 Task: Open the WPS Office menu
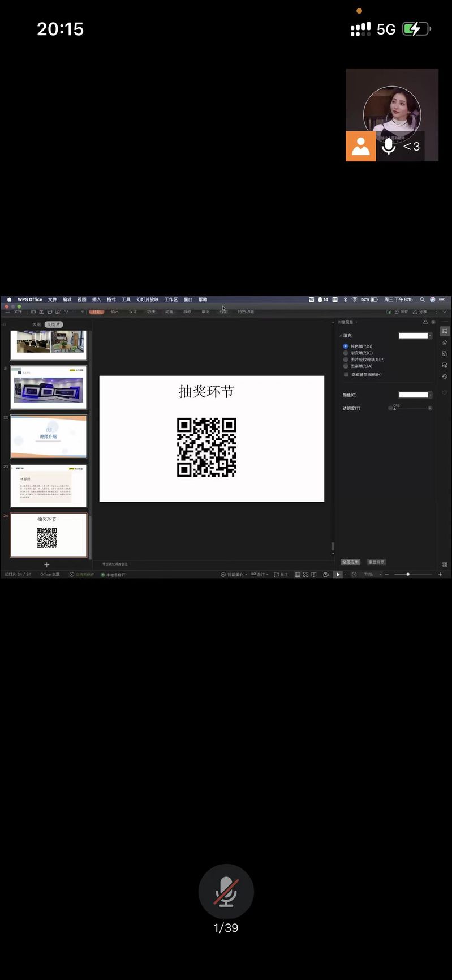pyautogui.click(x=30, y=299)
